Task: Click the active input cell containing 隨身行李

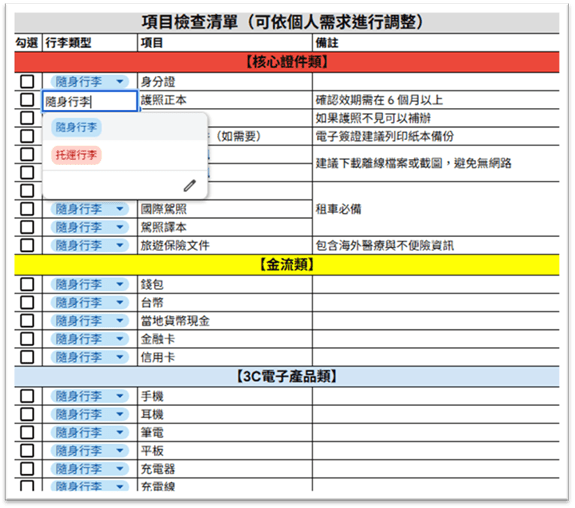Action: [x=90, y=101]
